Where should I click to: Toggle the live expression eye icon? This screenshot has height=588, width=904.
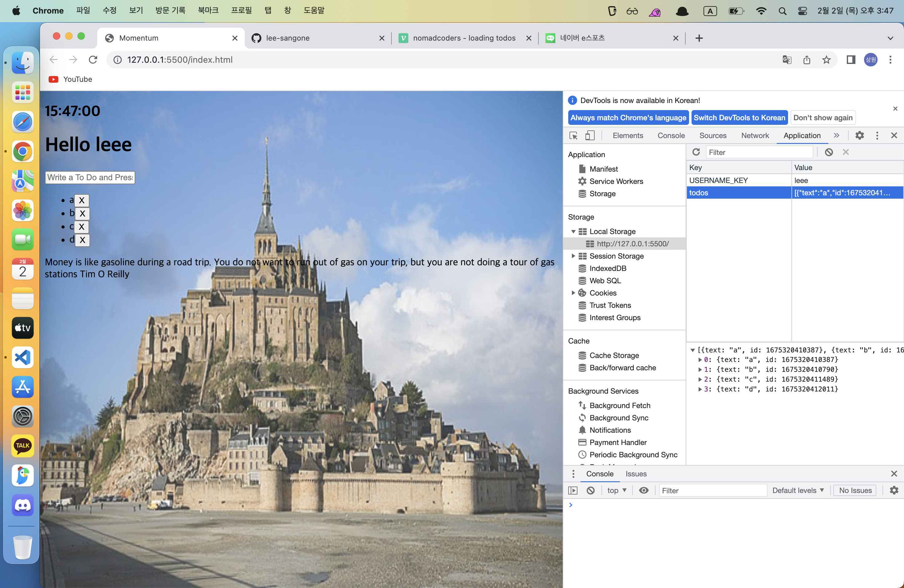click(x=644, y=491)
